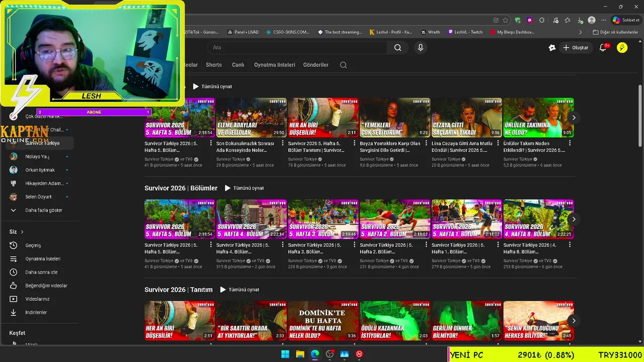The image size is (644, 362).
Task: Open the Yemekleri Çok Seviyorum thumbnail
Action: tap(395, 118)
